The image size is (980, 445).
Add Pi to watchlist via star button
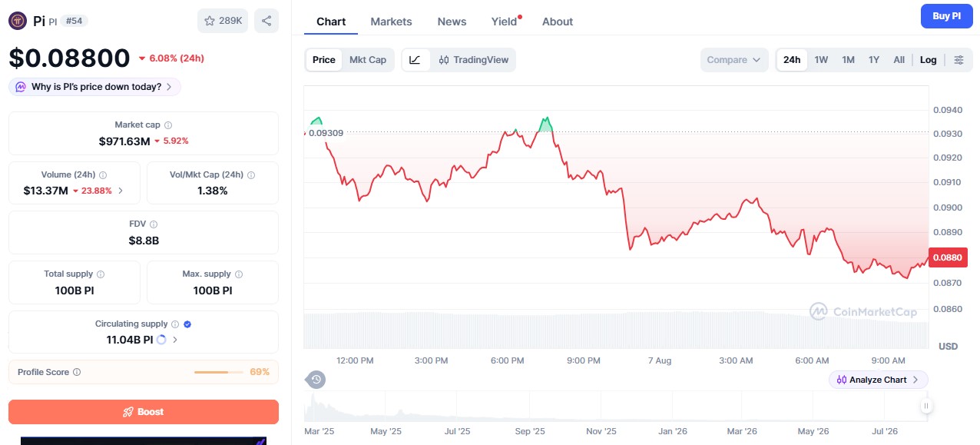pos(223,21)
